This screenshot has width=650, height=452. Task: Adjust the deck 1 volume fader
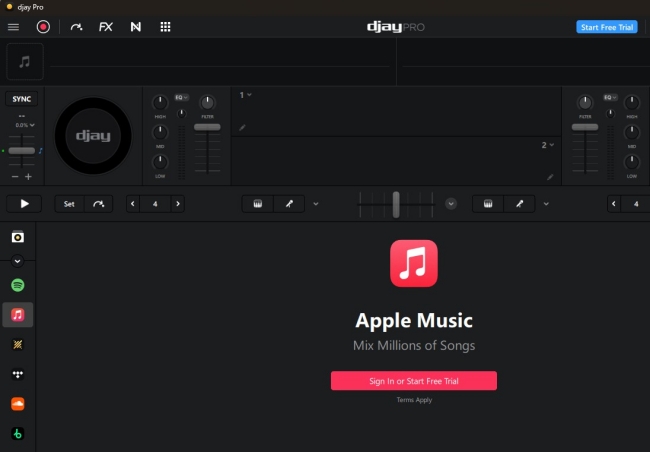click(x=207, y=127)
